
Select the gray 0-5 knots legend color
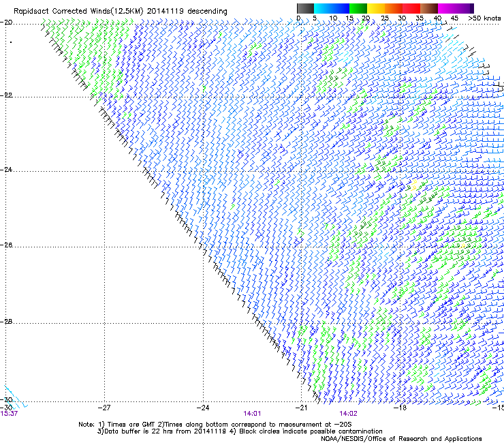pos(305,8)
